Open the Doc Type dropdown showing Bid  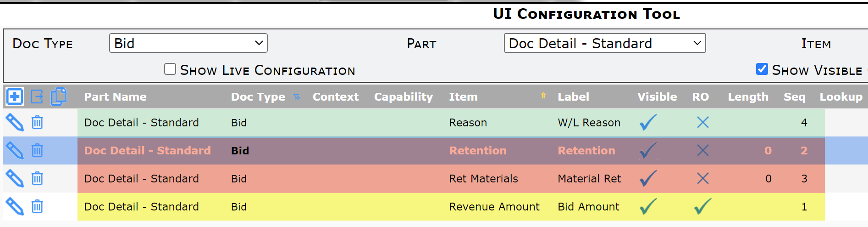click(x=188, y=43)
